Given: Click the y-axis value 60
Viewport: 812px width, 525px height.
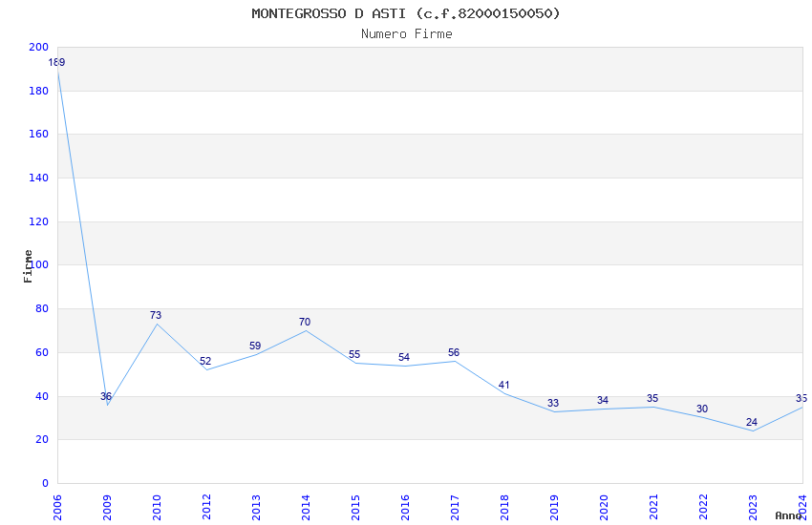Looking at the screenshot, I should click(x=42, y=353).
